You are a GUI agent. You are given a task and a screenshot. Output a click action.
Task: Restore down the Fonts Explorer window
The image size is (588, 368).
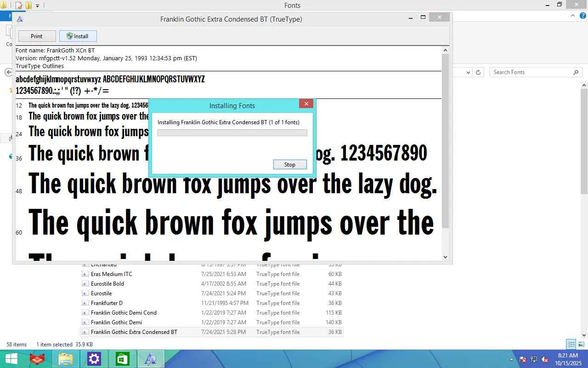click(560, 5)
